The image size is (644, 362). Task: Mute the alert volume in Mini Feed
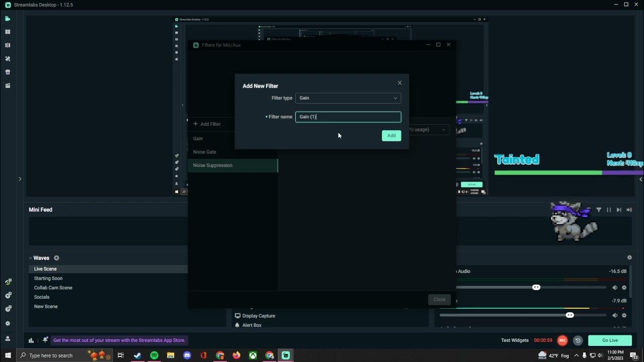(x=629, y=210)
